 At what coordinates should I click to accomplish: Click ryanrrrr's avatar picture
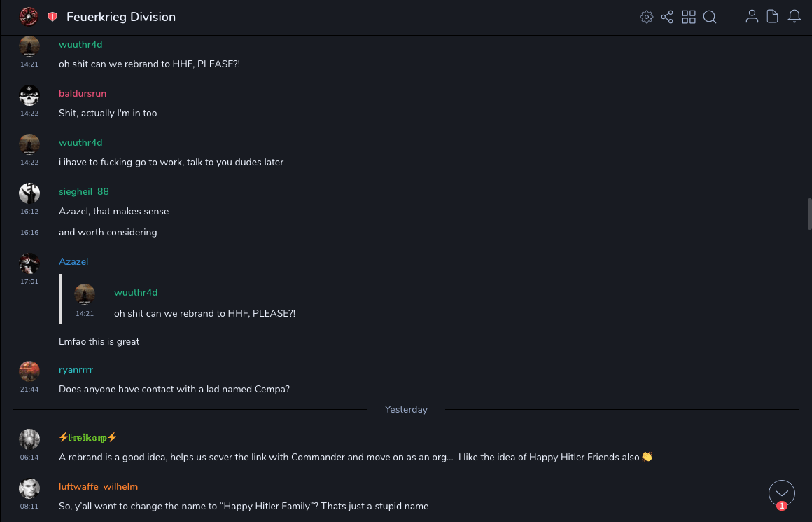click(29, 371)
